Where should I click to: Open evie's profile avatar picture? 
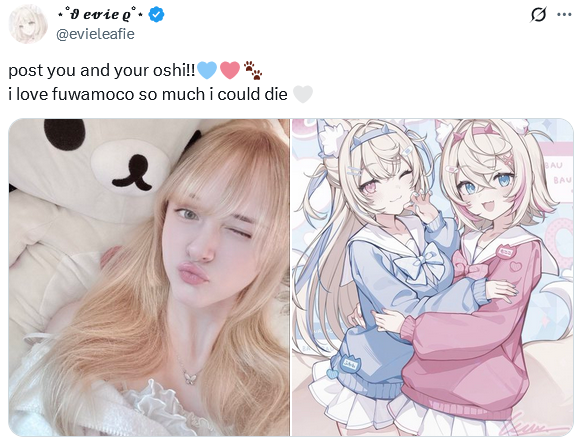(28, 24)
